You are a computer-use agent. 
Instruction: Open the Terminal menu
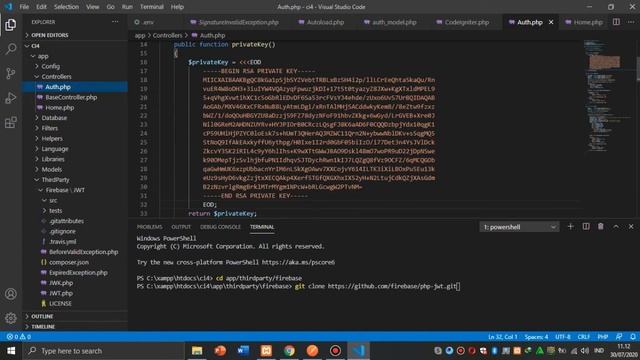151,7
